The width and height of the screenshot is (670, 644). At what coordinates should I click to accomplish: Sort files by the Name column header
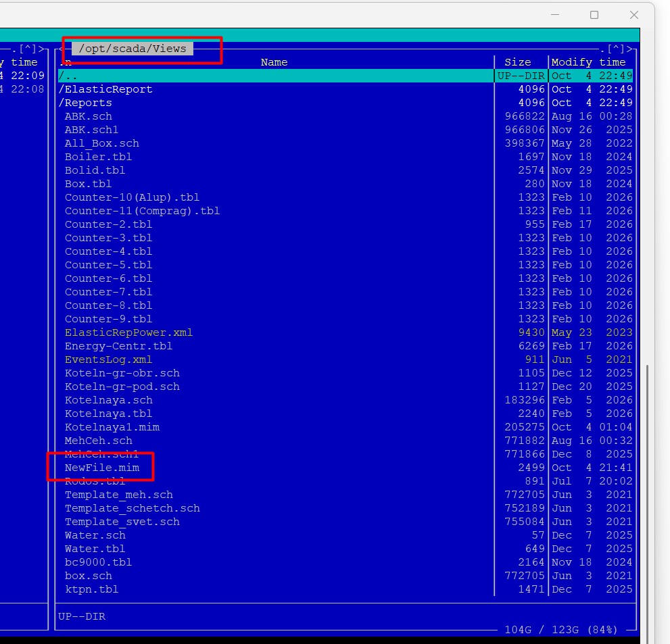click(274, 62)
